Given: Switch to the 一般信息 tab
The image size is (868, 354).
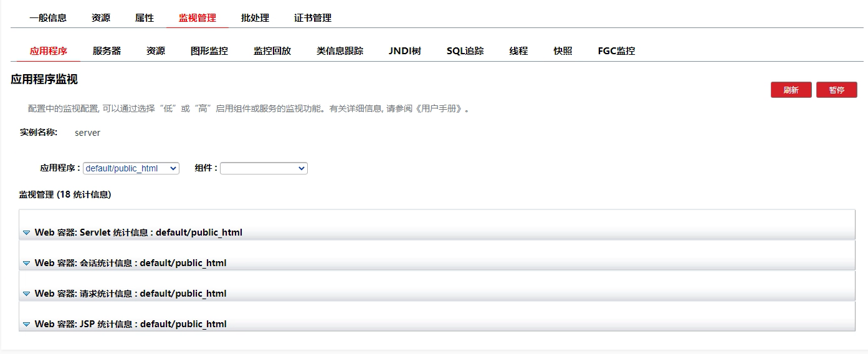Looking at the screenshot, I should tap(48, 18).
